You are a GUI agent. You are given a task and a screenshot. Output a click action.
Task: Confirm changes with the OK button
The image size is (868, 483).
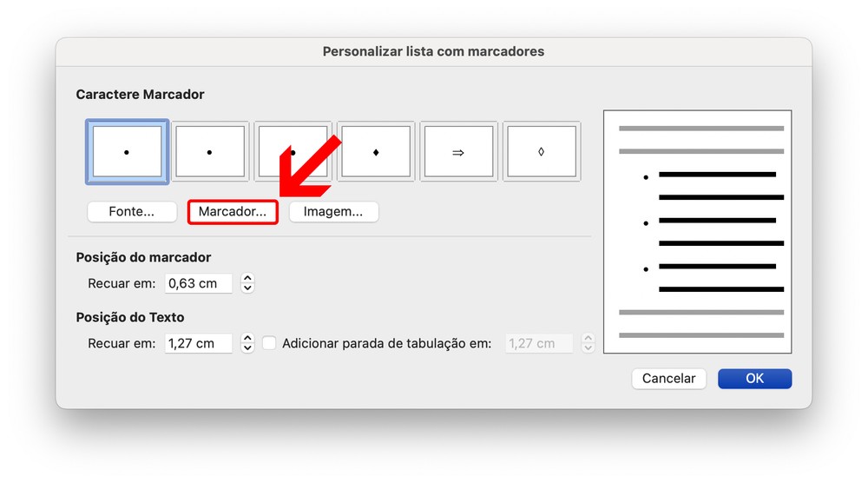[x=754, y=378]
